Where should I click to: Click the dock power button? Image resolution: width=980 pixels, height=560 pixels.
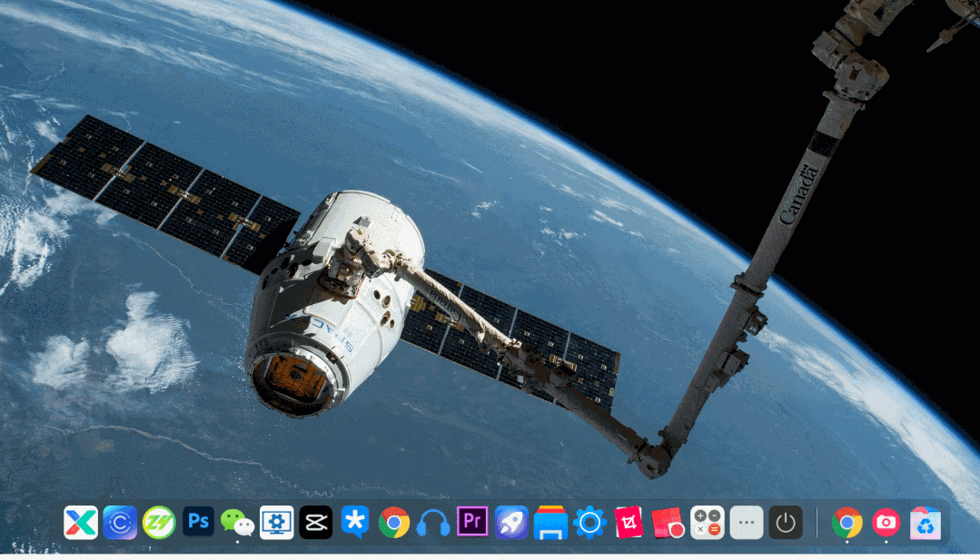point(785,523)
